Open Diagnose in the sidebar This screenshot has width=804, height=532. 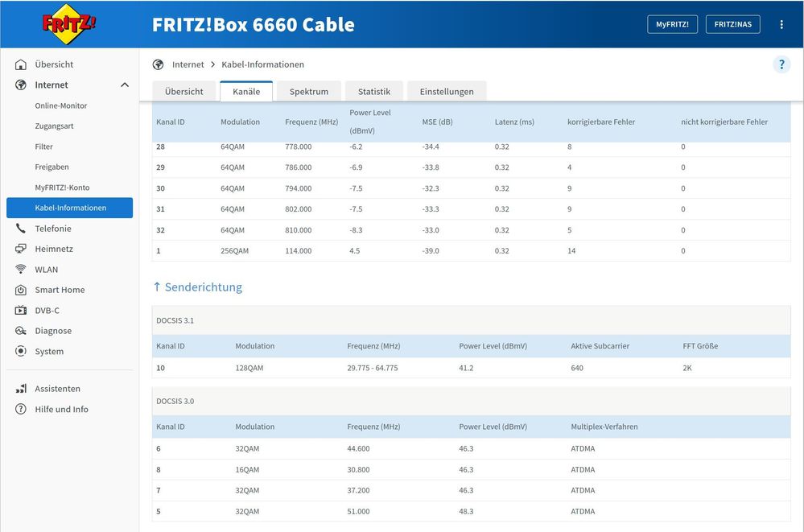tap(53, 331)
